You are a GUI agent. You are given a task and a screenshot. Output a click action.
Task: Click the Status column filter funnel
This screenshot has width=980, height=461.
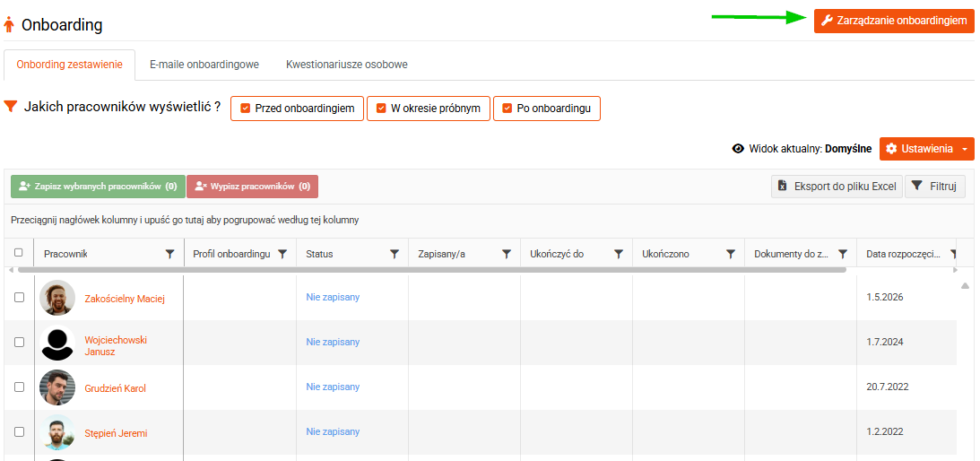[395, 254]
